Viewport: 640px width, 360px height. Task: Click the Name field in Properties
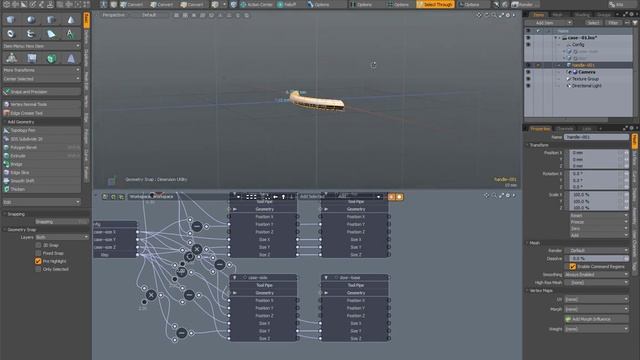[x=596, y=137]
